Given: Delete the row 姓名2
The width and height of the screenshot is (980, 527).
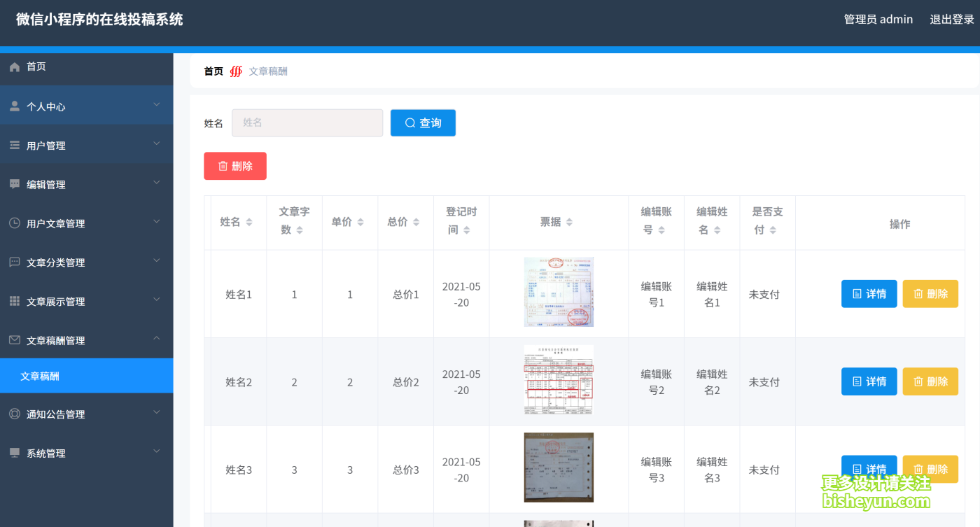Looking at the screenshot, I should [930, 381].
